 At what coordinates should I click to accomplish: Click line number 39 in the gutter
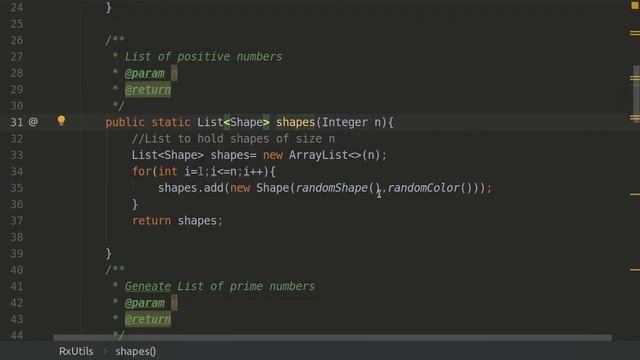pyautogui.click(x=17, y=253)
